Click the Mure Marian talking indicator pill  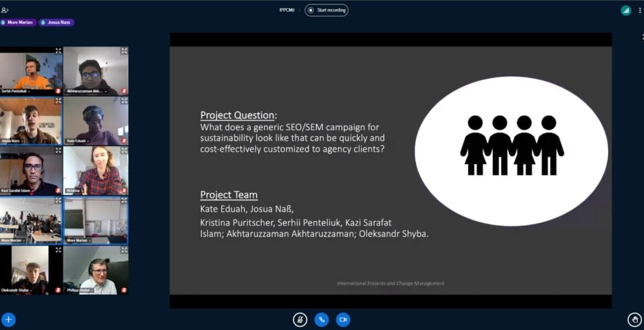coord(18,23)
